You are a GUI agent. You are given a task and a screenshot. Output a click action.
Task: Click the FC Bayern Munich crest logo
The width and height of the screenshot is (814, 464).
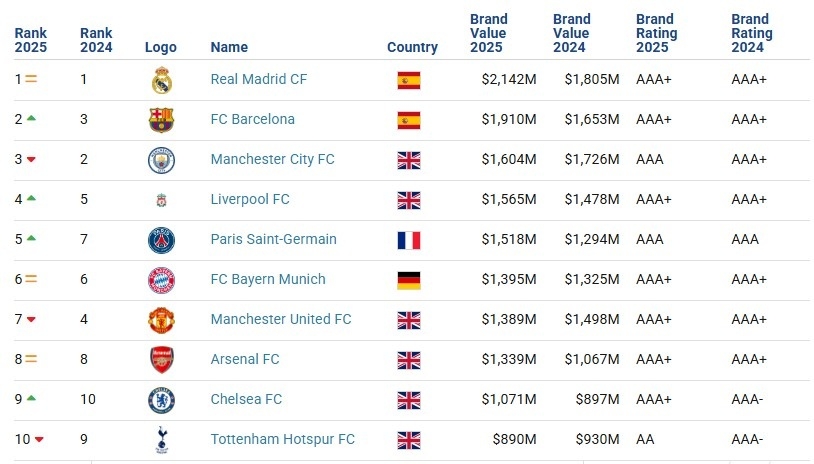(x=161, y=280)
